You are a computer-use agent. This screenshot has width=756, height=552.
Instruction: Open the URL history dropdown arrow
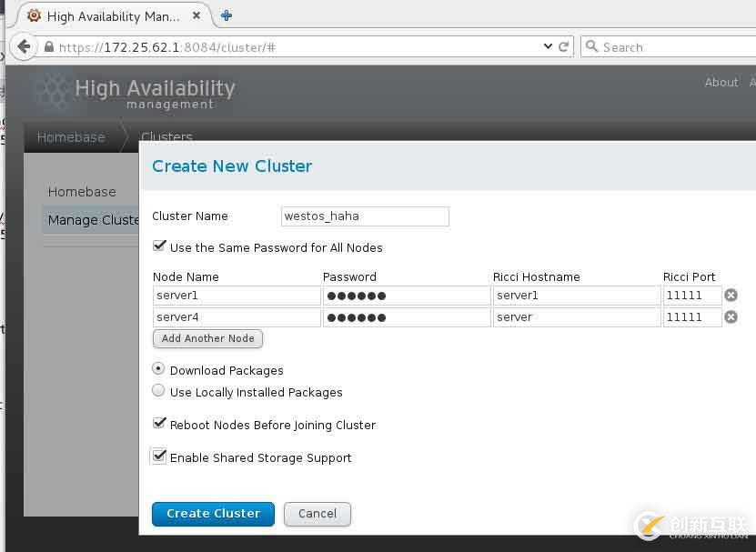[548, 46]
